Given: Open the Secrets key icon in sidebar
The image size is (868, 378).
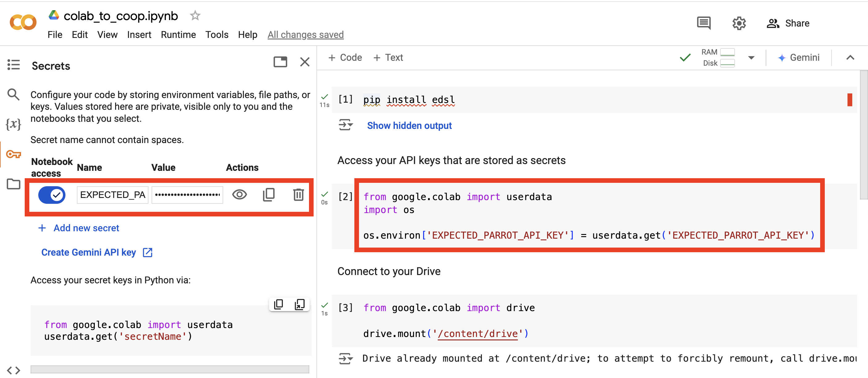Looking at the screenshot, I should coord(14,154).
